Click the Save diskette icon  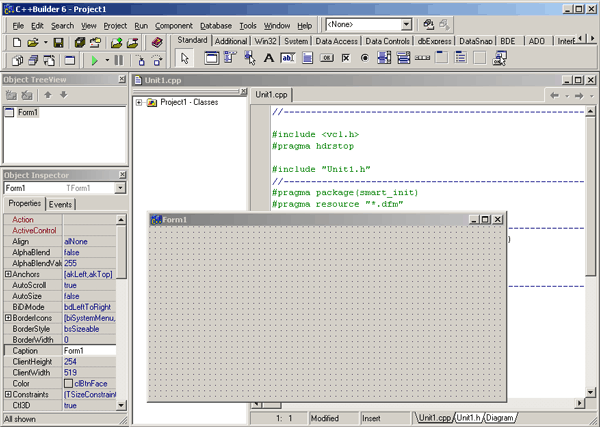[x=58, y=42]
